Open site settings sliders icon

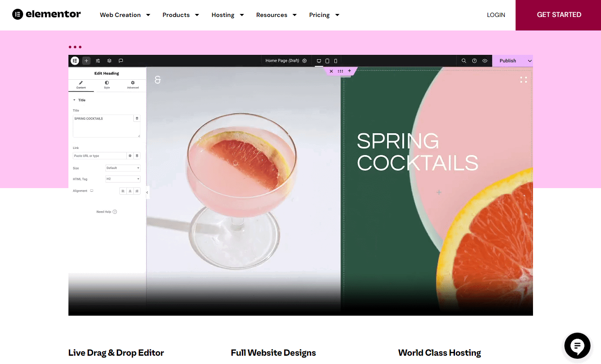98,61
